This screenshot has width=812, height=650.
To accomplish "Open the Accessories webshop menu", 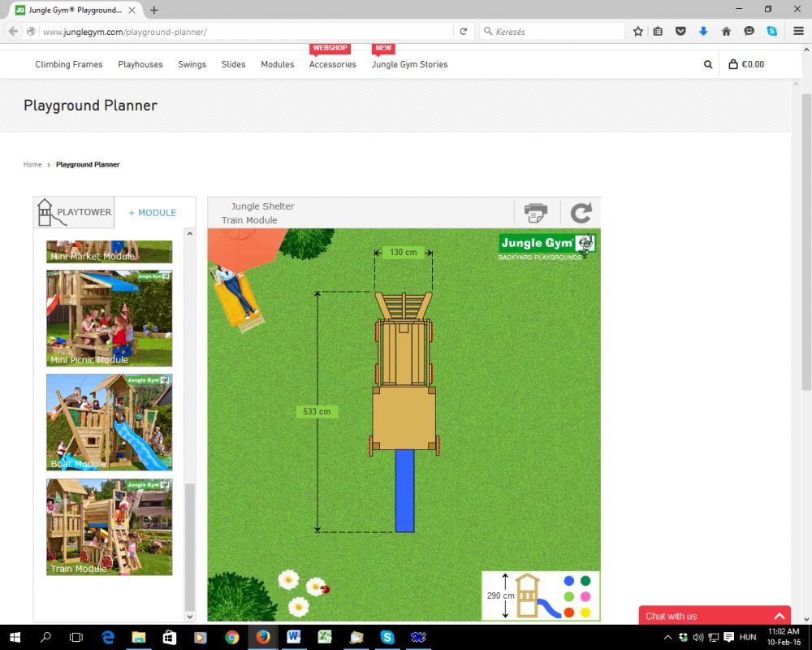I will (x=332, y=64).
